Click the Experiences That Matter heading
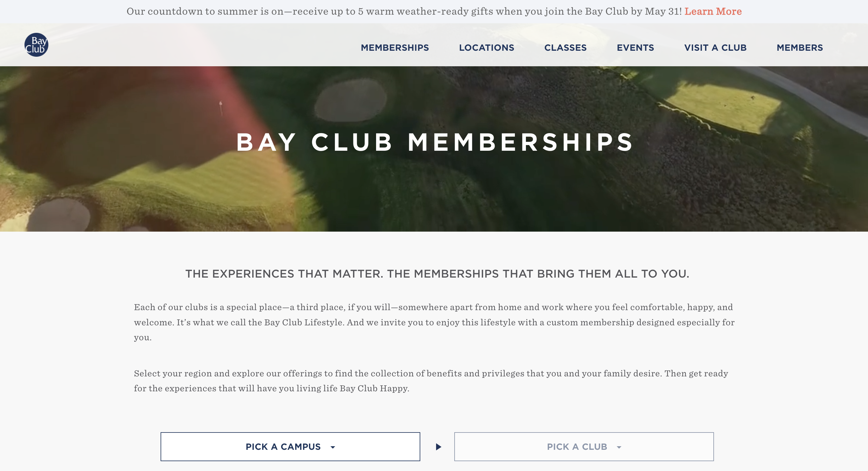The width and height of the screenshot is (868, 471). [437, 274]
